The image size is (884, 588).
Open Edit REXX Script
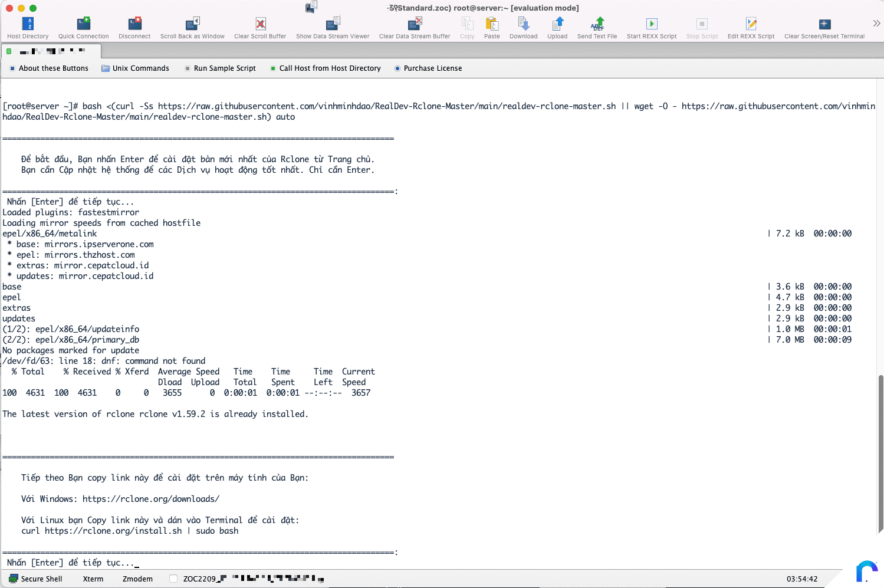click(x=751, y=28)
